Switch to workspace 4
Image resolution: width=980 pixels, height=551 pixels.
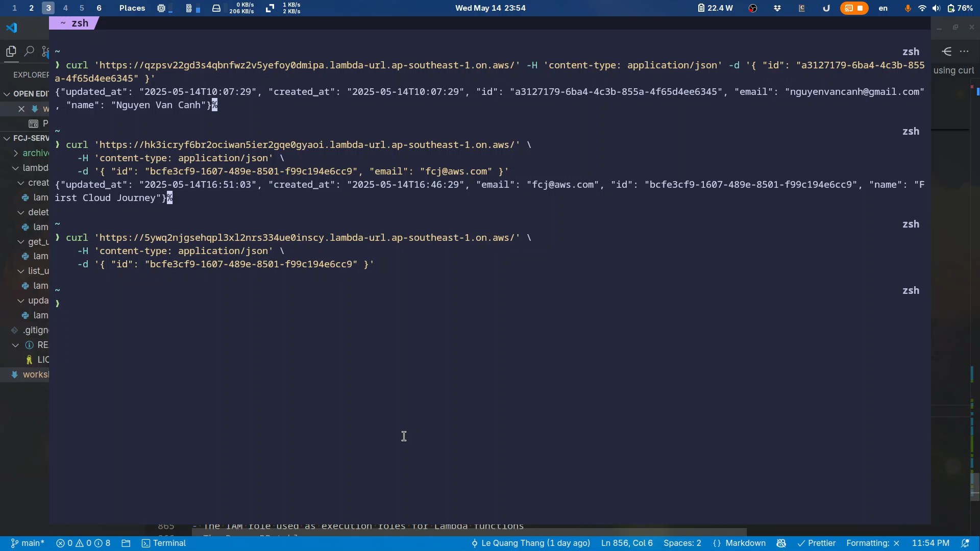[x=65, y=8]
